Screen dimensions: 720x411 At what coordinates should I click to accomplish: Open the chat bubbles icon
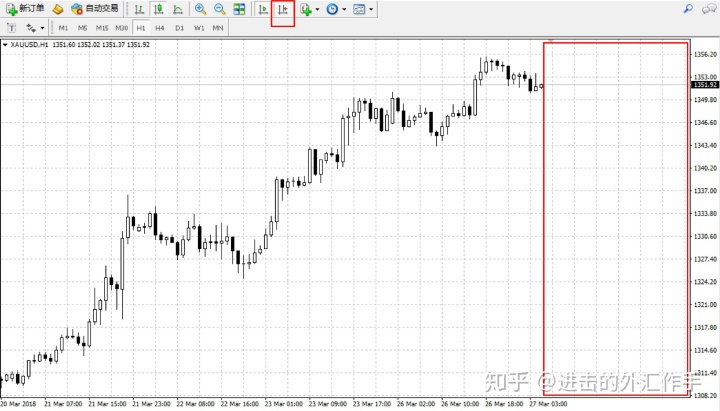pos(709,9)
